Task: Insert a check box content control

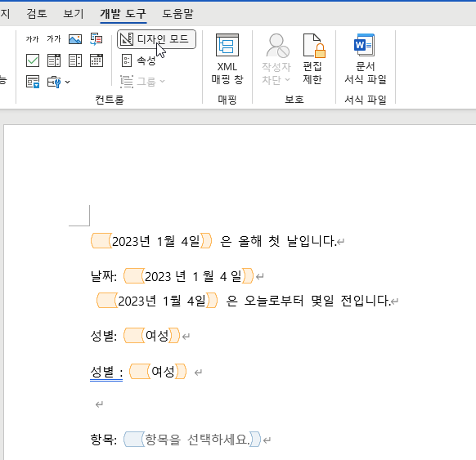Action: coord(33,60)
